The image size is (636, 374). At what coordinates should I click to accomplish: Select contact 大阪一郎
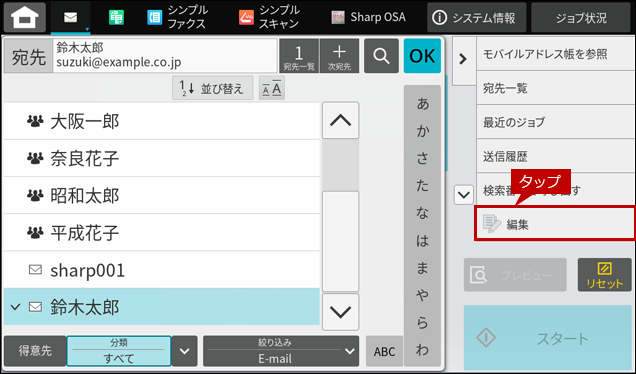pos(161,121)
